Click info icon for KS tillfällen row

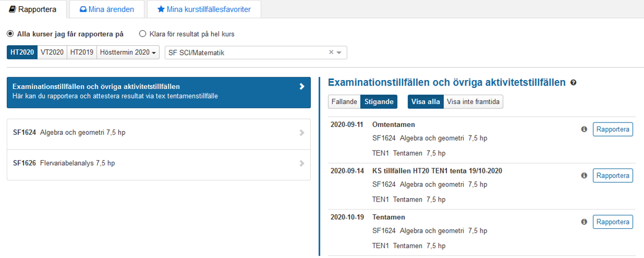tap(584, 175)
